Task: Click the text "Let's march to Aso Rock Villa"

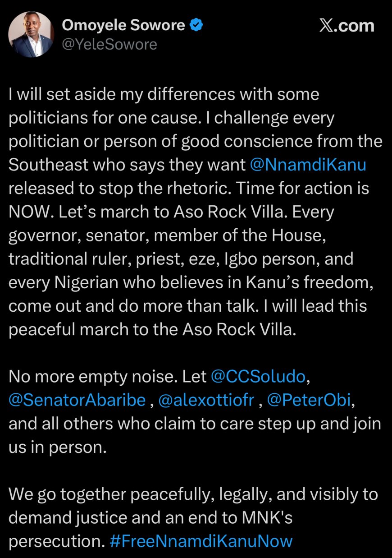Action: tap(170, 212)
